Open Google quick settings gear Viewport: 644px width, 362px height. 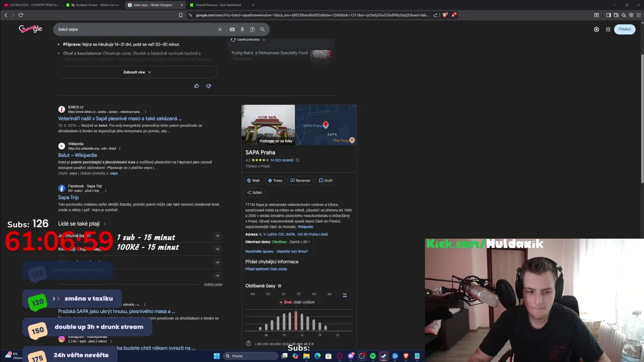[x=596, y=29]
